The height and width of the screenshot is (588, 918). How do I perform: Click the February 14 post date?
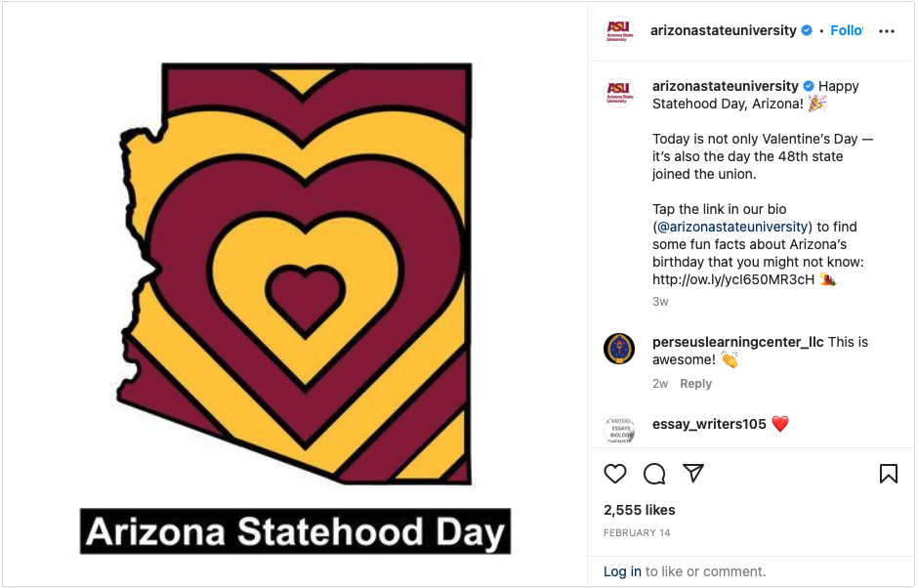click(x=637, y=533)
